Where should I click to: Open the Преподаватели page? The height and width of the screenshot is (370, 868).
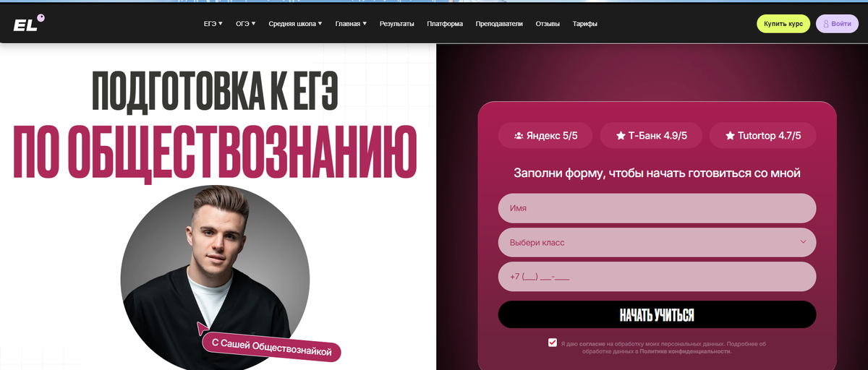pos(499,24)
